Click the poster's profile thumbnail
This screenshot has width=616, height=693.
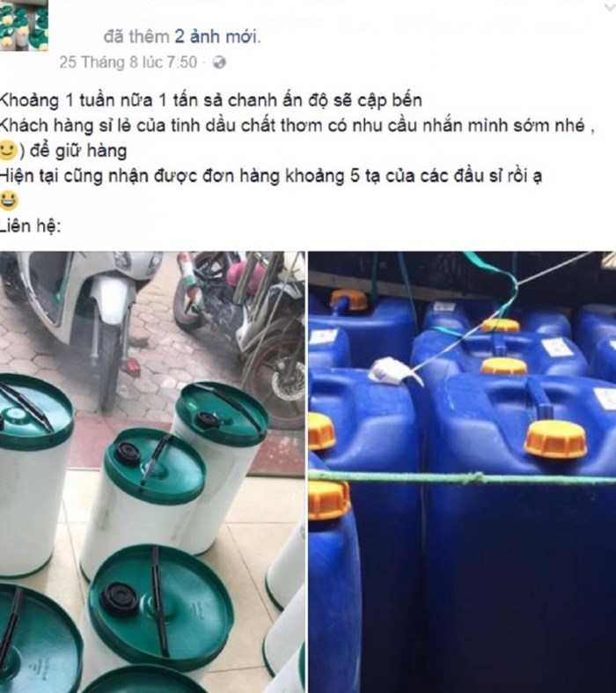click(x=24, y=26)
